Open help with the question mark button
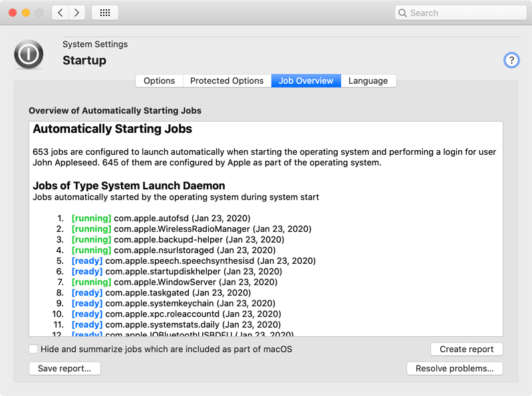Image resolution: width=532 pixels, height=396 pixels. coord(511,60)
